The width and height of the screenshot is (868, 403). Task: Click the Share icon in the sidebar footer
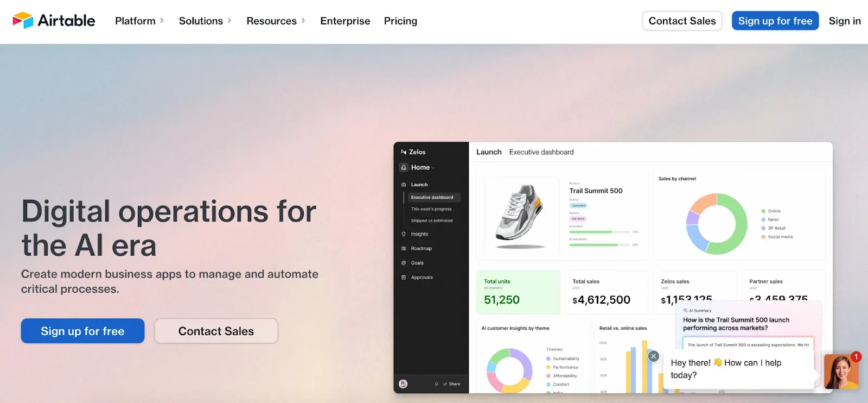point(445,384)
